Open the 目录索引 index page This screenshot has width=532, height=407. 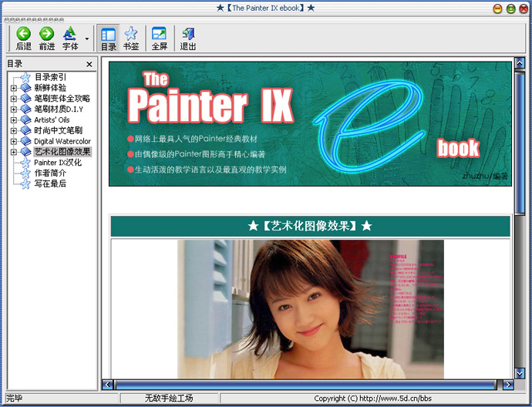(x=50, y=77)
